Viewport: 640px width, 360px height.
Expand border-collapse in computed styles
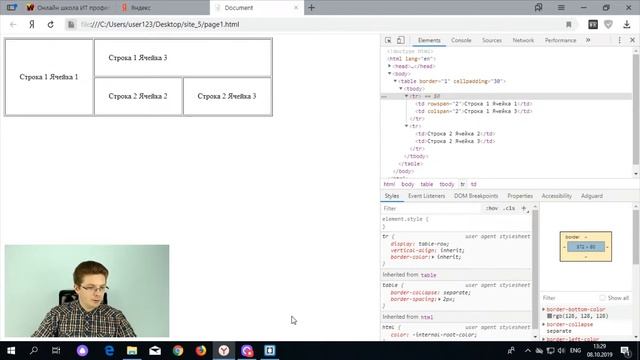click(544, 324)
